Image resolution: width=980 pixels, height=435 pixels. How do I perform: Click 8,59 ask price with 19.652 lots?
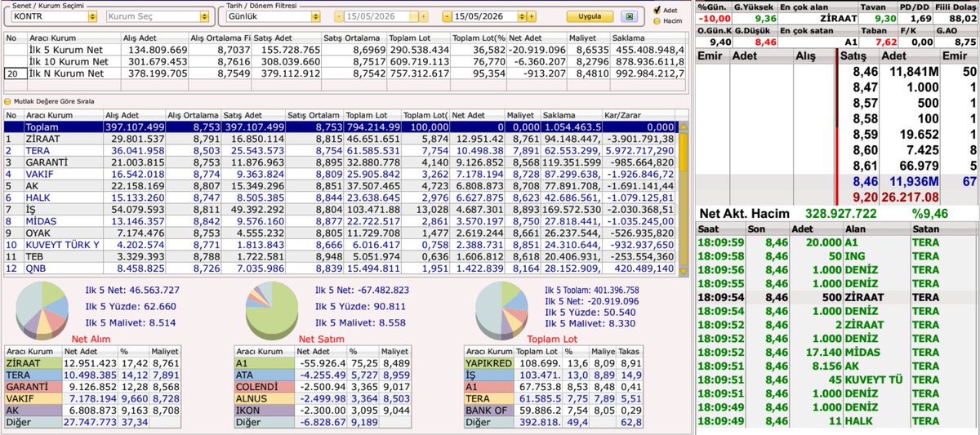865,134
